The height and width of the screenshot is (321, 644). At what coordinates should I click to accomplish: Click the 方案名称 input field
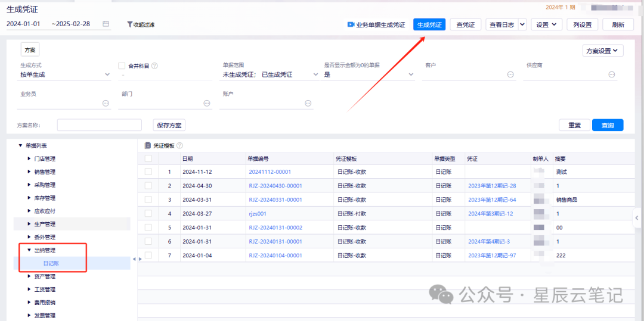pyautogui.click(x=99, y=125)
